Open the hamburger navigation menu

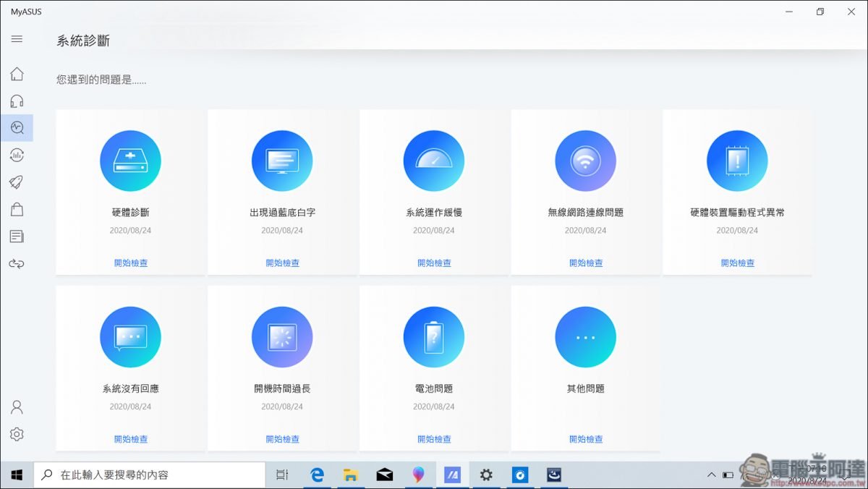pos(17,39)
